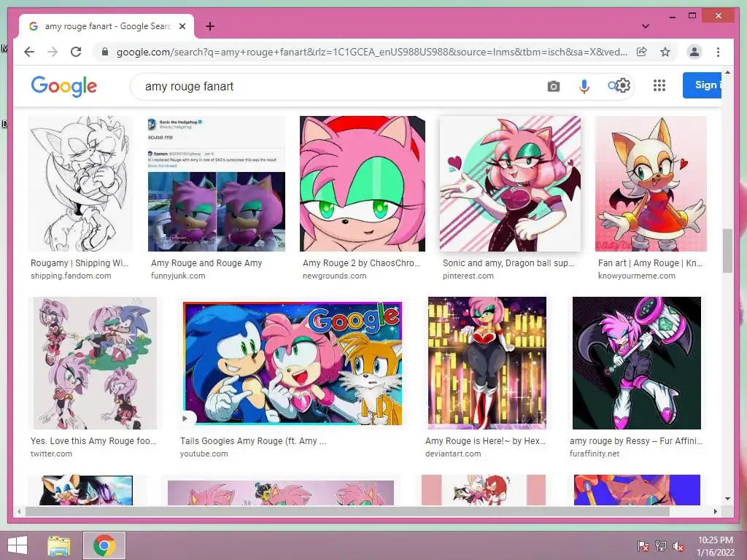Click knowyourmeme.com source link
The height and width of the screenshot is (560, 747).
(x=636, y=276)
